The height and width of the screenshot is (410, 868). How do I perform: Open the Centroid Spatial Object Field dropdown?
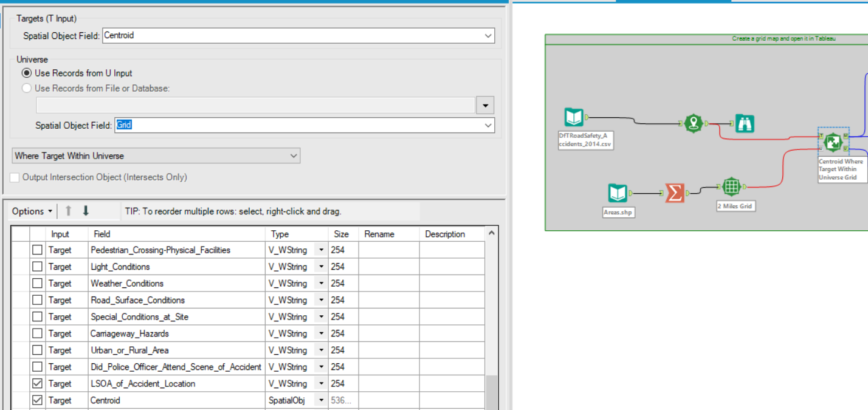point(487,35)
